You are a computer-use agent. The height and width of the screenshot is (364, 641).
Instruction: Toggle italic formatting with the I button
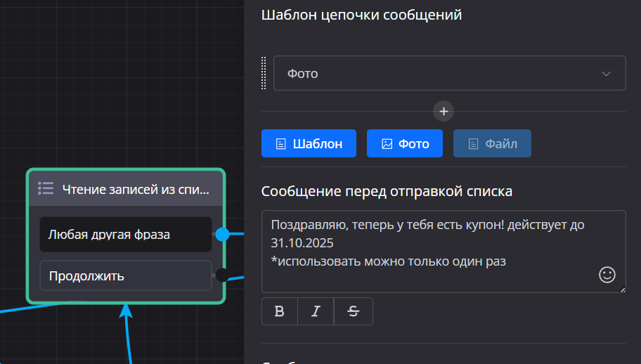(x=316, y=311)
